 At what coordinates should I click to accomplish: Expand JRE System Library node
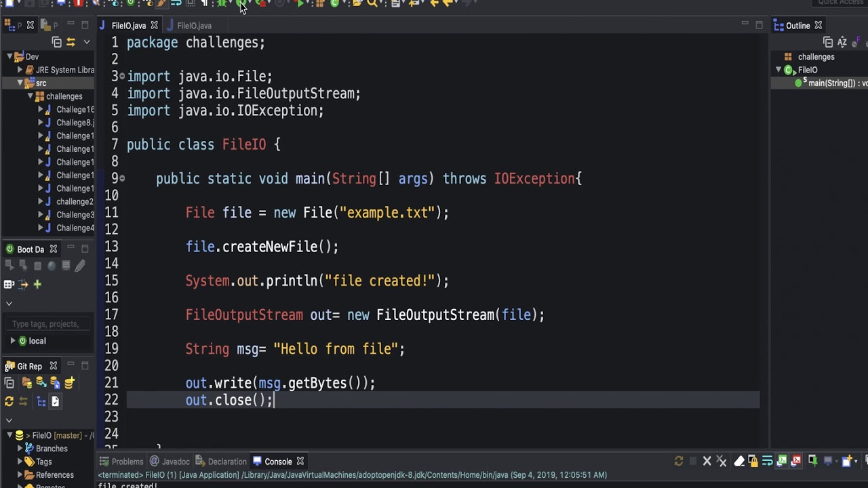click(x=20, y=70)
